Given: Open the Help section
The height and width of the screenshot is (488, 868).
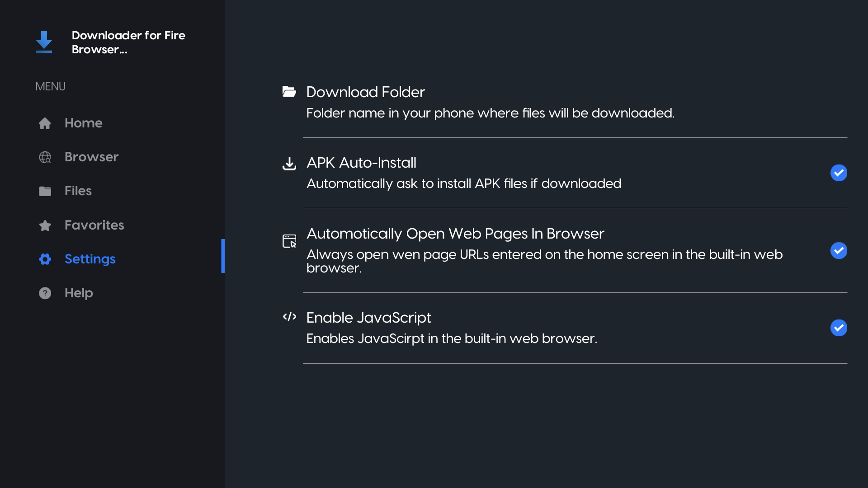Looking at the screenshot, I should [x=79, y=293].
